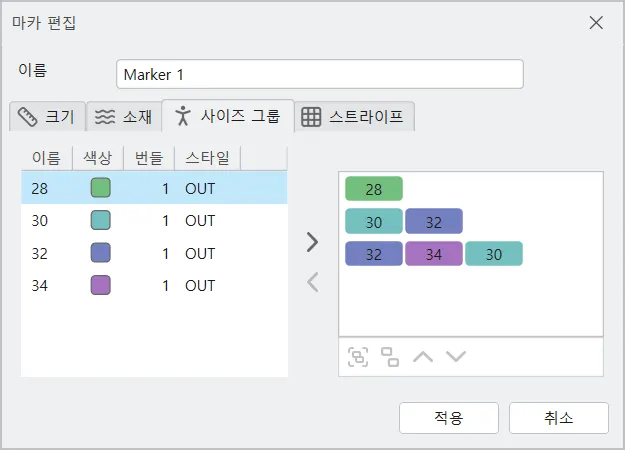Image resolution: width=625 pixels, height=450 pixels.
Task: Sort by the 스타일 column header
Action: point(207,158)
